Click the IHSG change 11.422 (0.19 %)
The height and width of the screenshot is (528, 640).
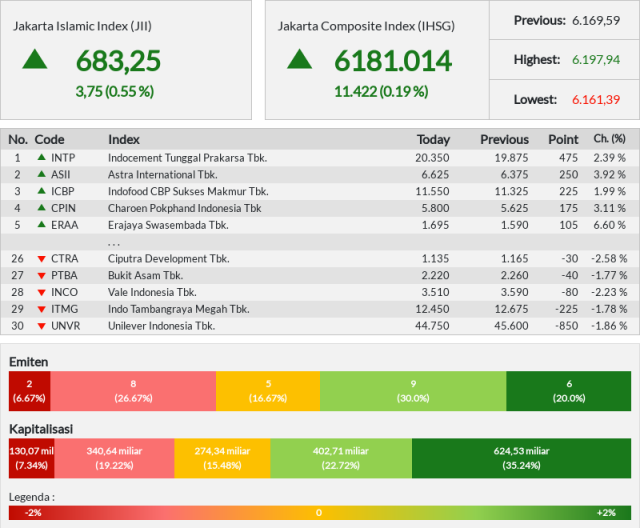coord(381,91)
